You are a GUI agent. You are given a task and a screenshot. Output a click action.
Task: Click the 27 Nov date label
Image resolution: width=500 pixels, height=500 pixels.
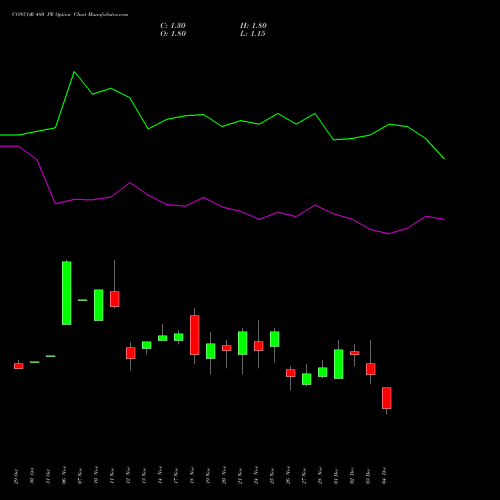point(304,475)
